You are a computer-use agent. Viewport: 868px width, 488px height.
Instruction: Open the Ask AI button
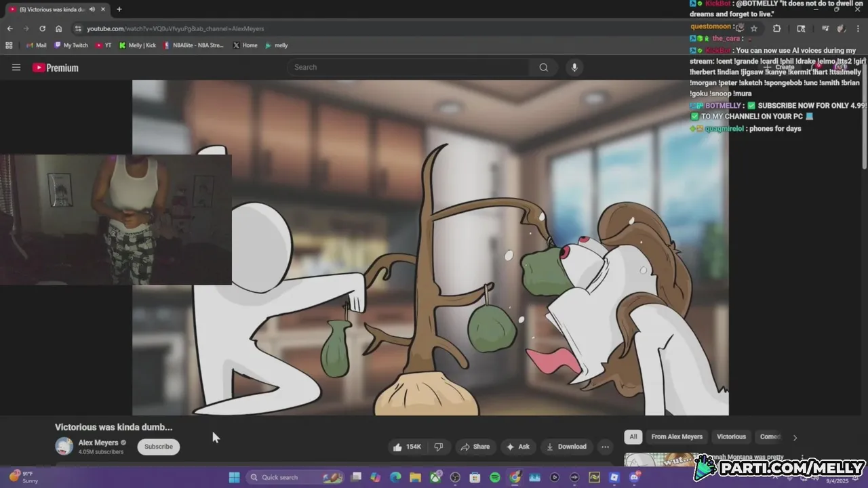(517, 447)
